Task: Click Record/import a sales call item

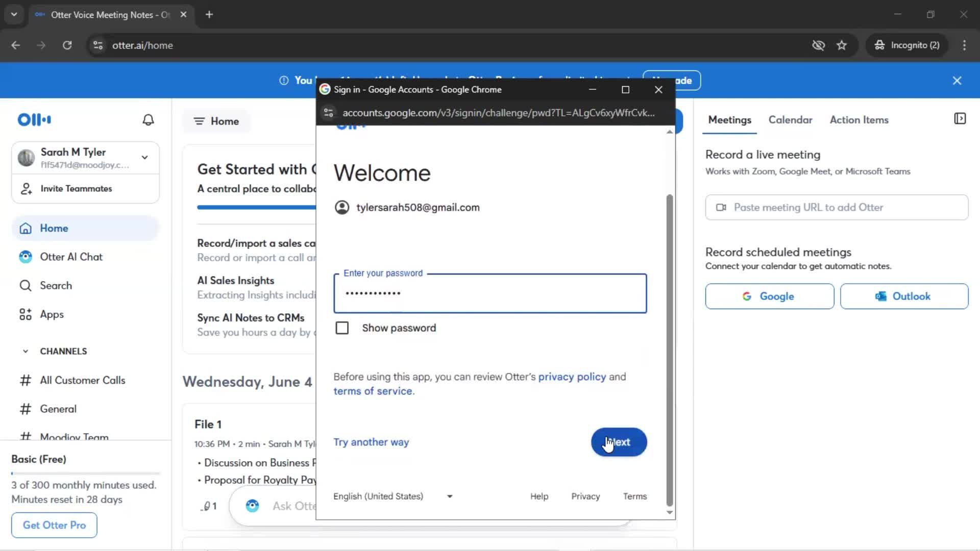Action: tap(256, 251)
